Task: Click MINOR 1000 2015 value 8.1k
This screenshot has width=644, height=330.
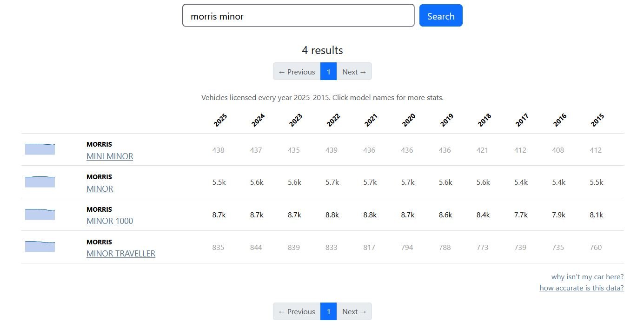Action: point(597,215)
